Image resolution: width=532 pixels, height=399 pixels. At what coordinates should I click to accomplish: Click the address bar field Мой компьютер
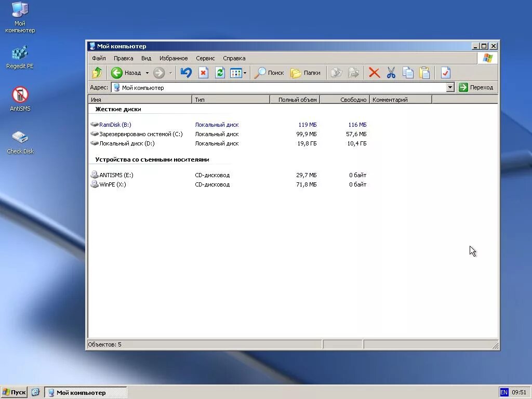coord(279,87)
